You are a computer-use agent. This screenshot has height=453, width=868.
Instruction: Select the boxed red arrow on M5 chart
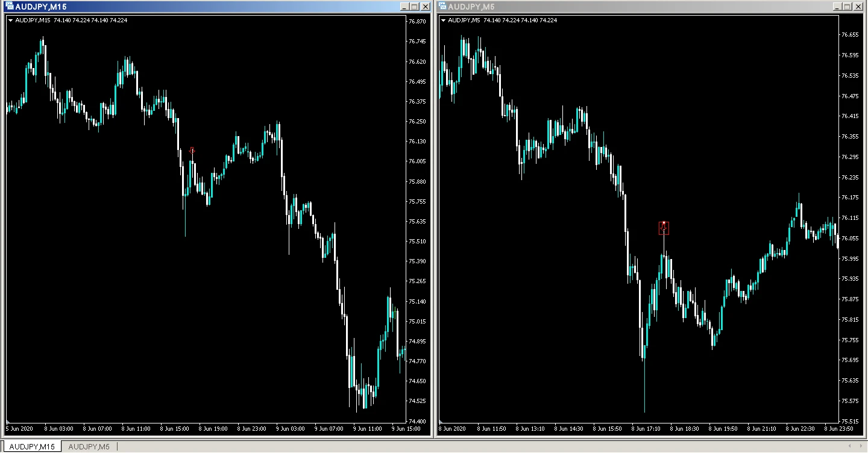(664, 228)
